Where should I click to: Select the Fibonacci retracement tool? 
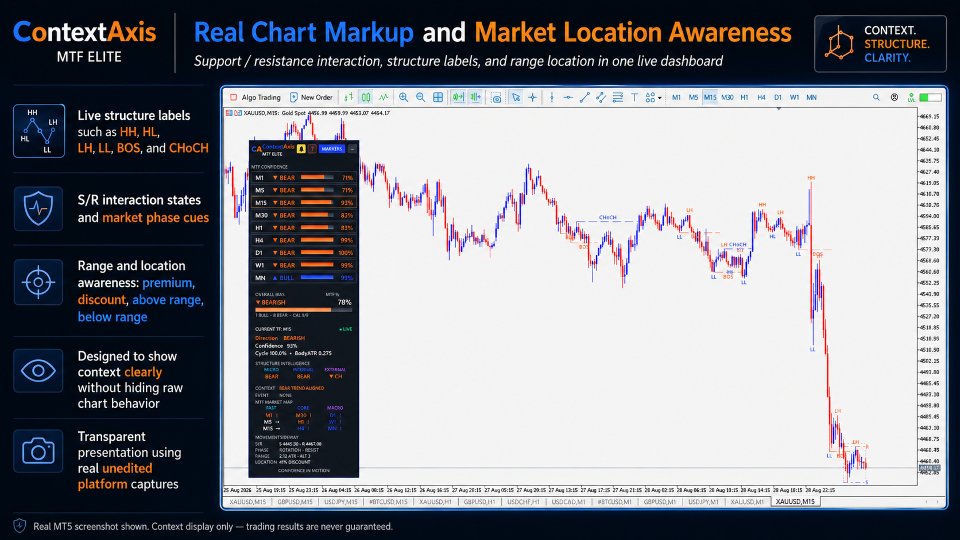point(618,97)
